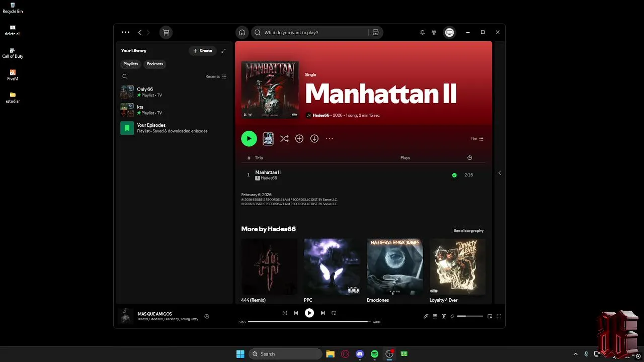Viewport: 644px width, 362px height.
Task: Open Your Episodes playlist
Action: (x=174, y=128)
